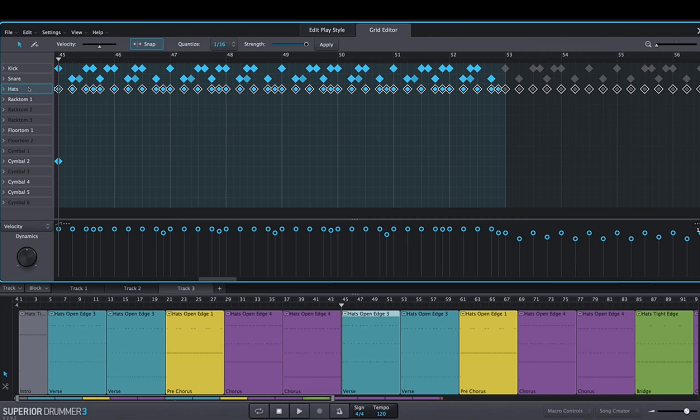Image resolution: width=700 pixels, height=420 pixels.
Task: Toggle the Snap button
Action: pos(146,44)
